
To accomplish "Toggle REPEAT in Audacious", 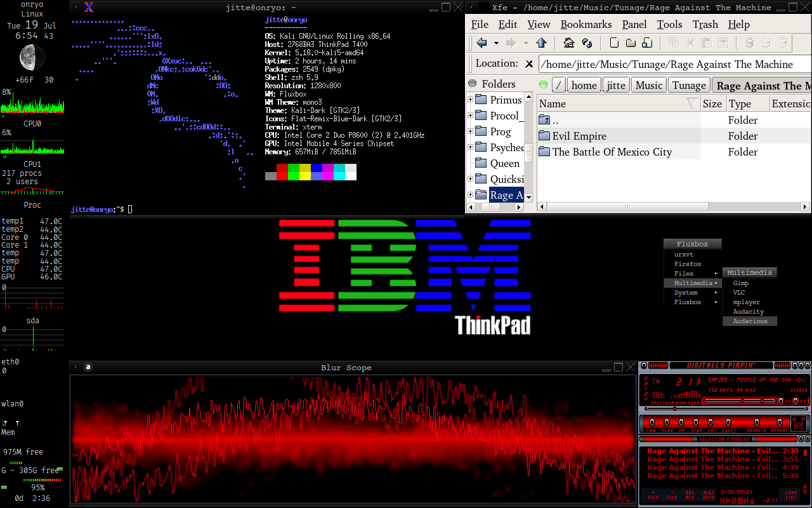I will point(779,422).
